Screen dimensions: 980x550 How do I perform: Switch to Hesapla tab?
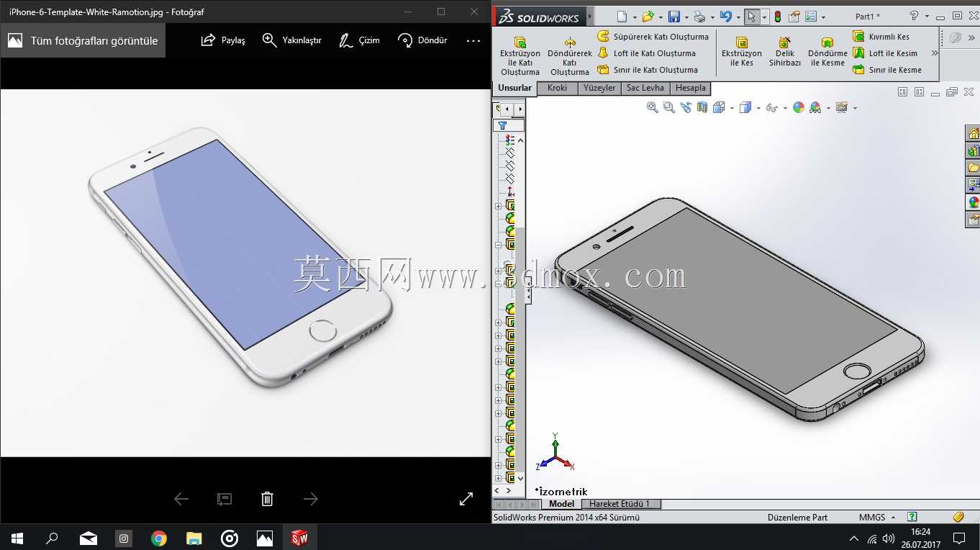pos(691,88)
